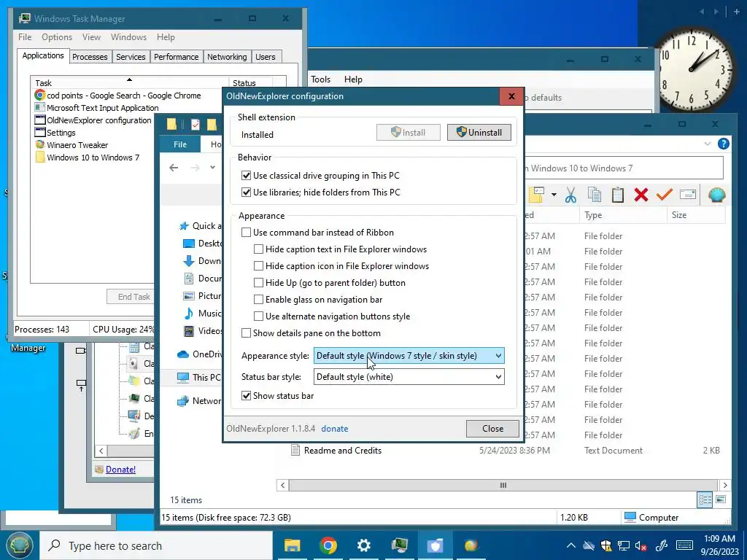This screenshot has height=560, width=747.
Task: Click the email envelope toolbar icon
Action: click(687, 194)
